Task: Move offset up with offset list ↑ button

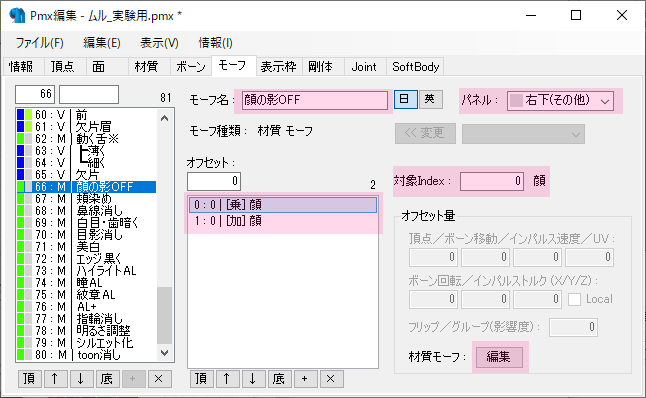Action: pyautogui.click(x=227, y=379)
